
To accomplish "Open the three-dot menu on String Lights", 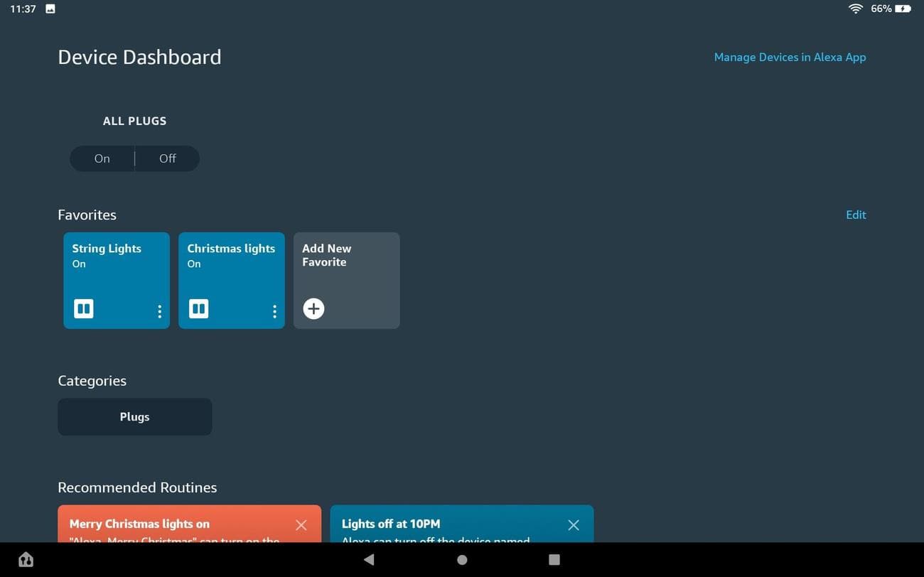I will [x=159, y=311].
